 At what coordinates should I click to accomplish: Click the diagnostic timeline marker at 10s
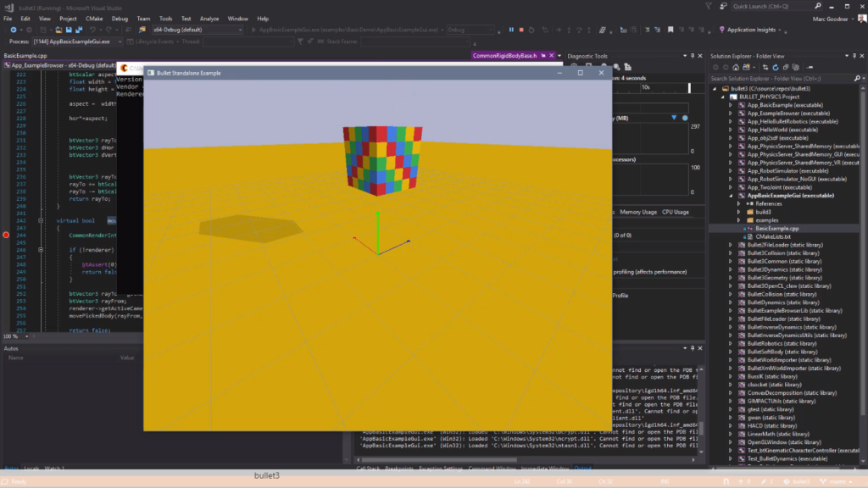click(x=645, y=87)
